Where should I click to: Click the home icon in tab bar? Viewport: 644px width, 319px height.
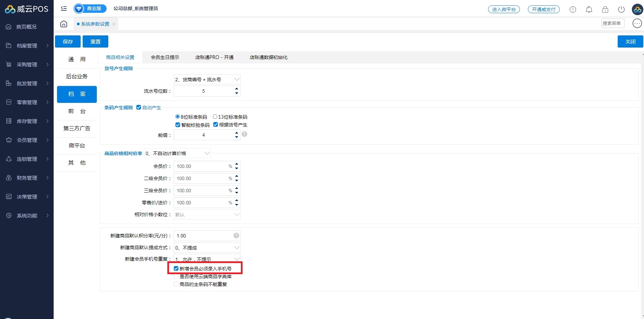[64, 24]
